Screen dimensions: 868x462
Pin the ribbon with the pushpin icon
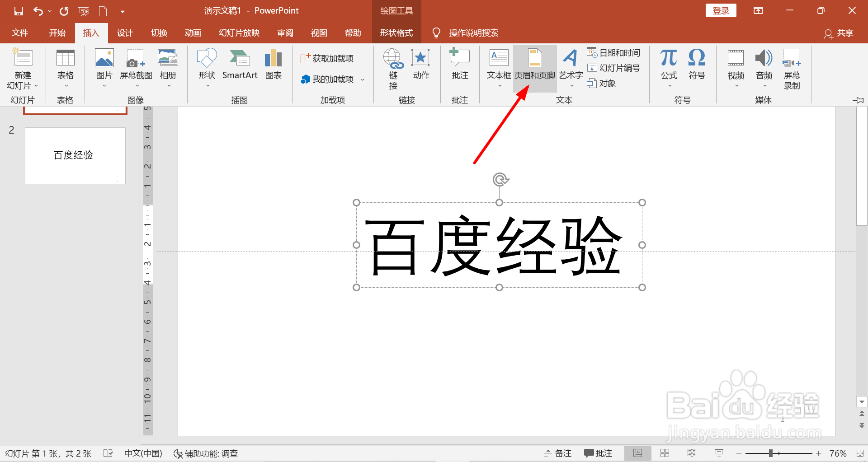point(858,100)
